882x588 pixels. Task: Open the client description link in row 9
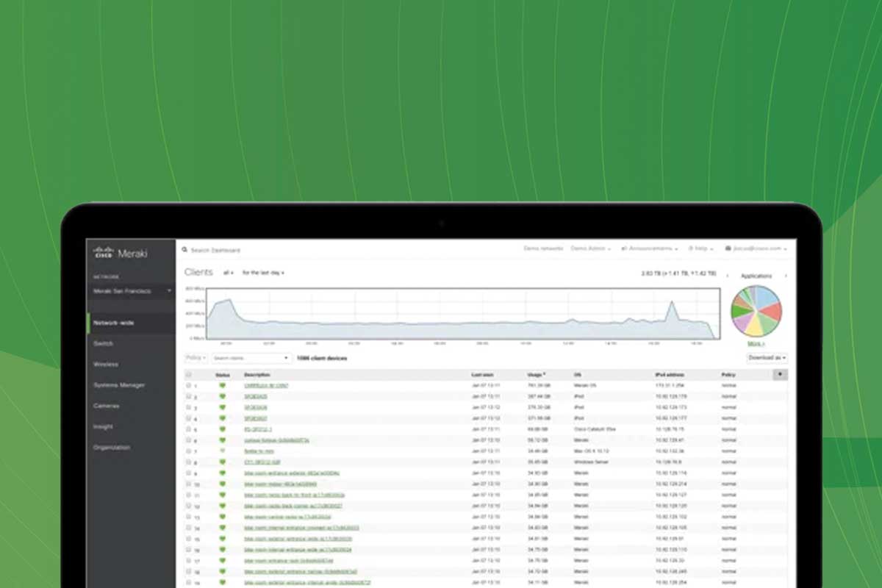pos(292,473)
